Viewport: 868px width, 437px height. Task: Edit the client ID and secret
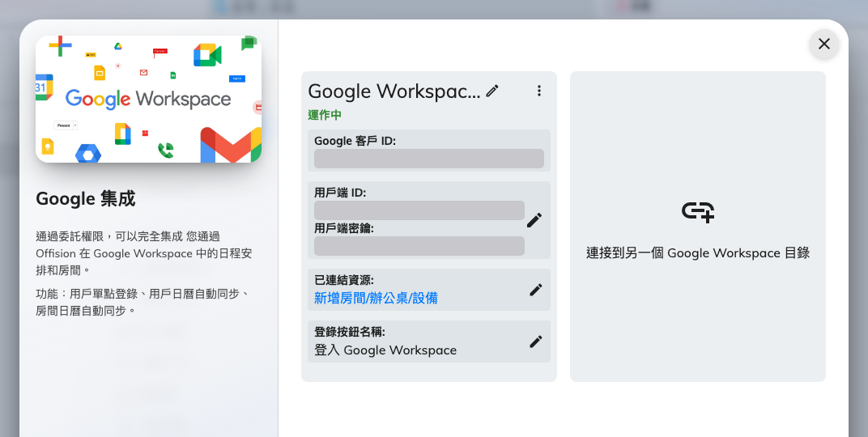[534, 220]
